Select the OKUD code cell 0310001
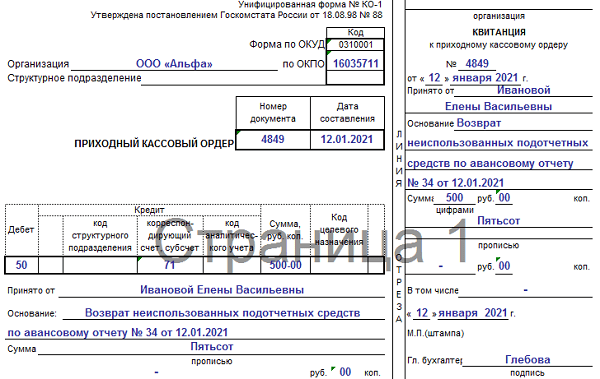 pos(355,44)
